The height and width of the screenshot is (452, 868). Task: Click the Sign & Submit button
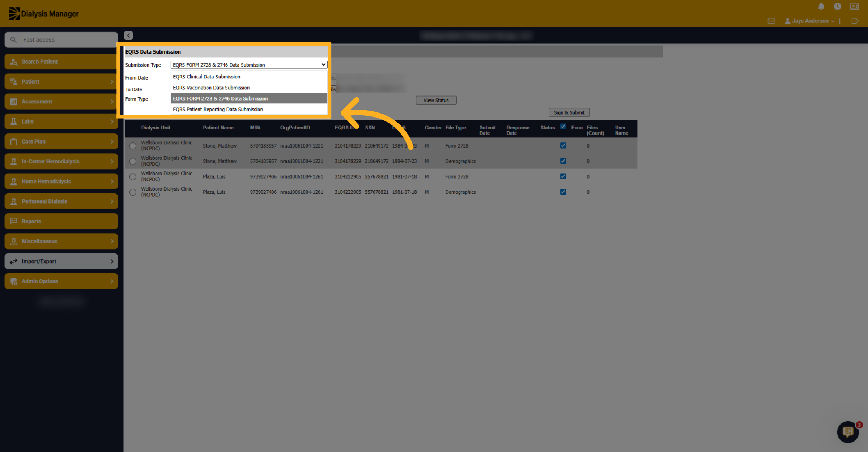[569, 113]
